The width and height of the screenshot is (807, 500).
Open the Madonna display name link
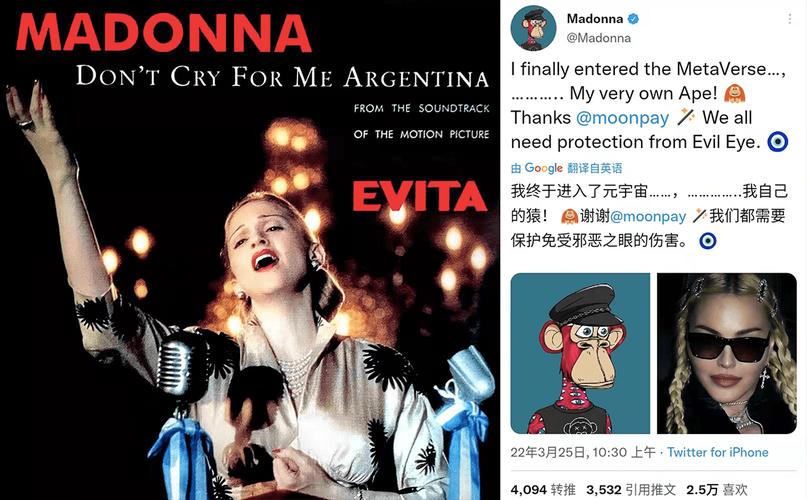(x=595, y=19)
